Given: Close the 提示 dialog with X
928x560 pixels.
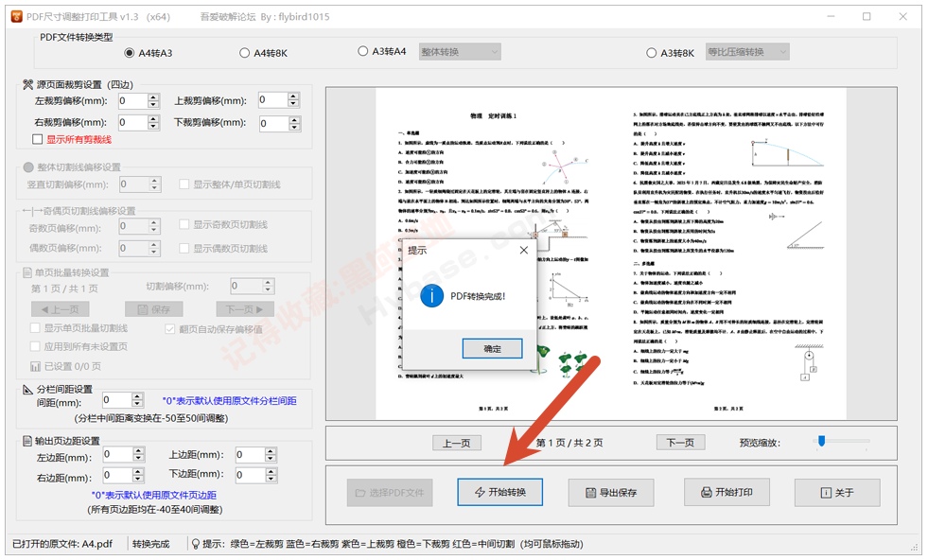Looking at the screenshot, I should pyautogui.click(x=523, y=251).
